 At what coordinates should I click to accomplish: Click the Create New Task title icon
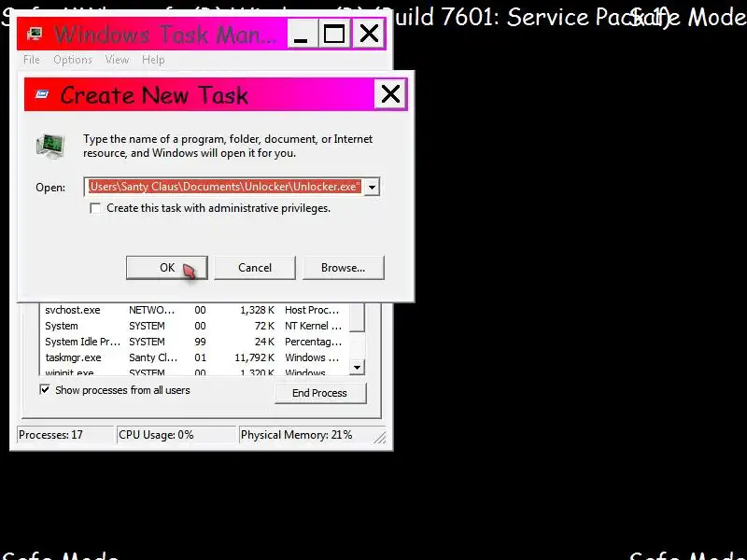point(42,95)
